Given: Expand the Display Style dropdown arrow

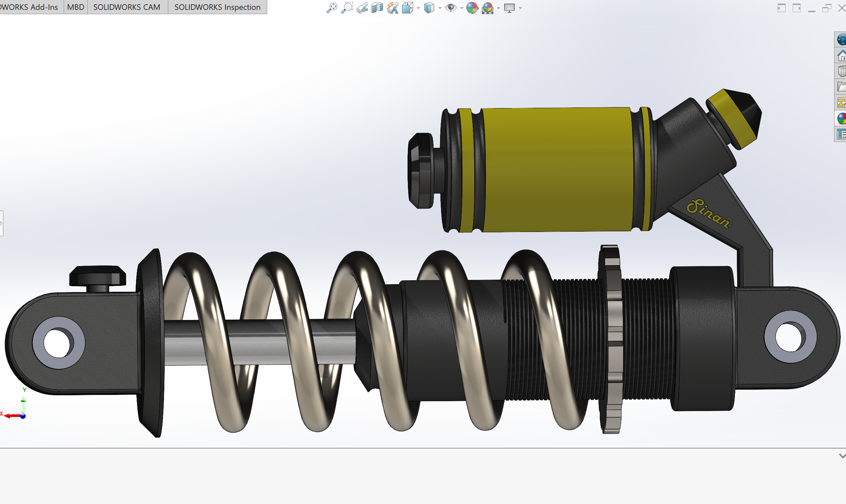Looking at the screenshot, I should [440, 8].
